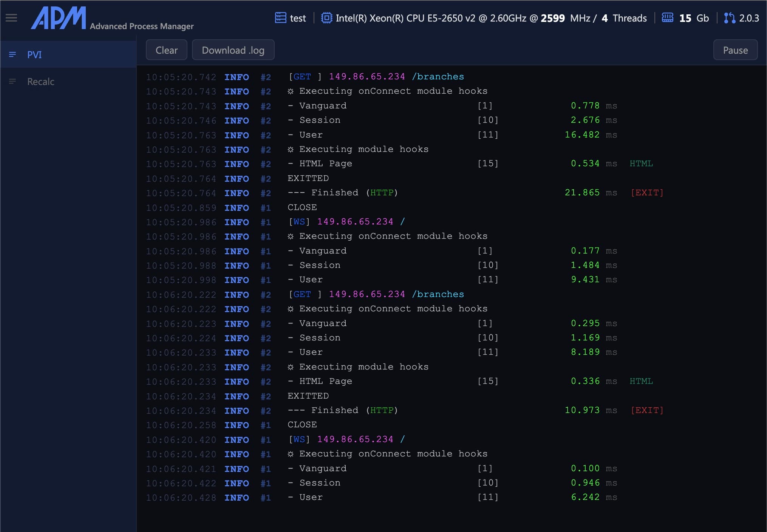
Task: Click the 6.242 ms User timing
Action: click(x=594, y=497)
